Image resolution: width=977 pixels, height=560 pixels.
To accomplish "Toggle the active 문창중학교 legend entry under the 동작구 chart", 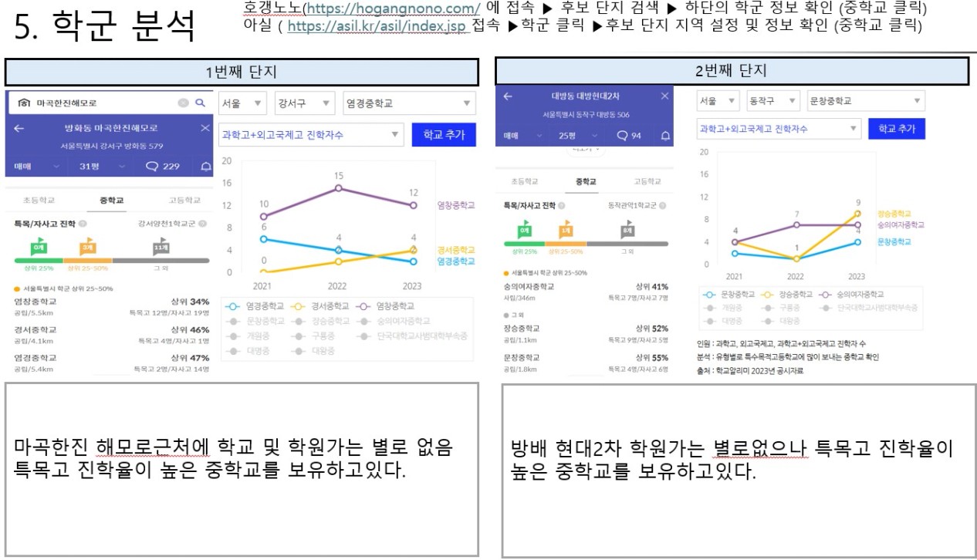I will click(x=730, y=295).
